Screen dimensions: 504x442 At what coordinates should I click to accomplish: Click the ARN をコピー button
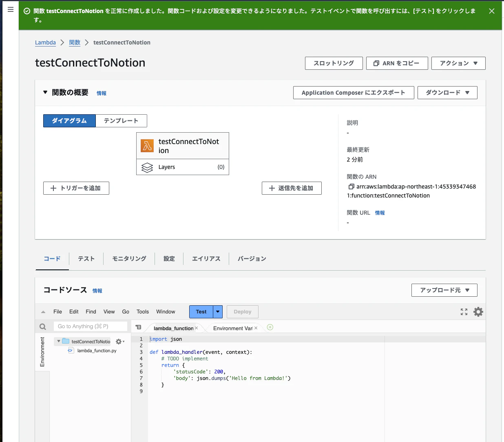397,63
